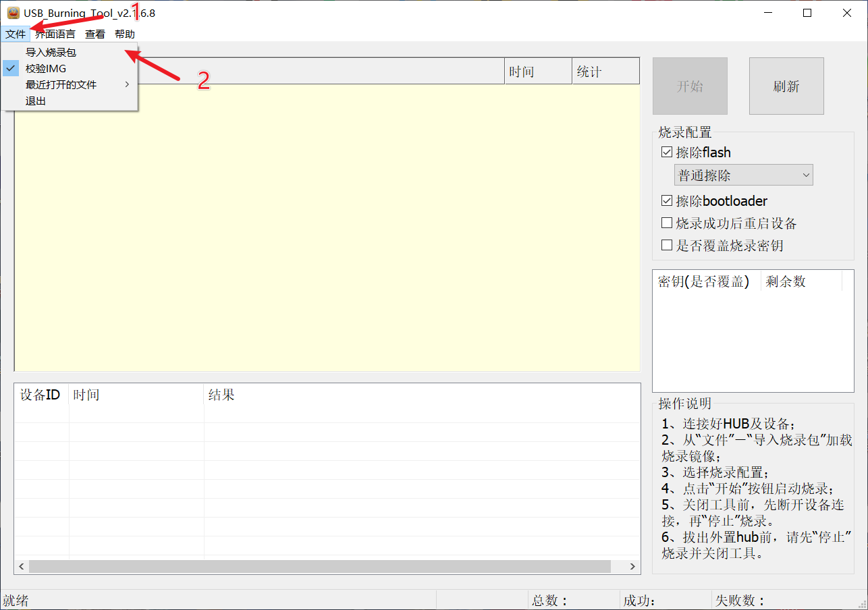
Task: Open the 帮助 menu
Action: click(x=125, y=34)
